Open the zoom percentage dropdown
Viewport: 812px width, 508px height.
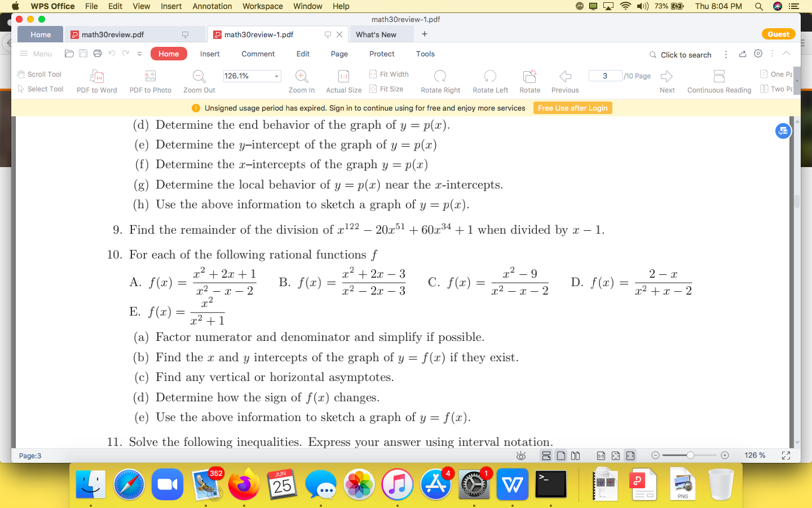point(276,75)
